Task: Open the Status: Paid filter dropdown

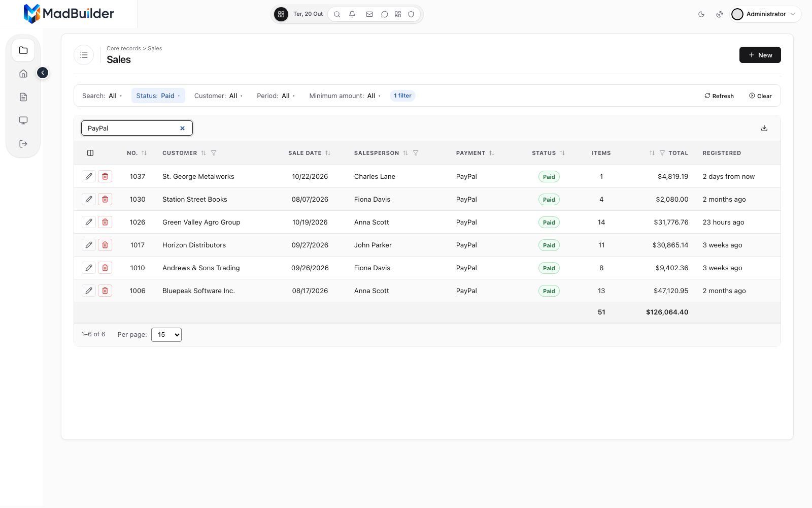Action: [158, 96]
